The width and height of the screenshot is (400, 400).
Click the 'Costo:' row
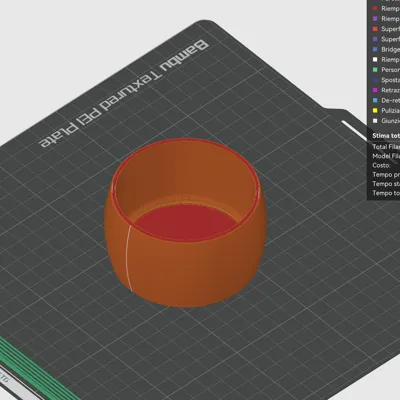(381, 165)
